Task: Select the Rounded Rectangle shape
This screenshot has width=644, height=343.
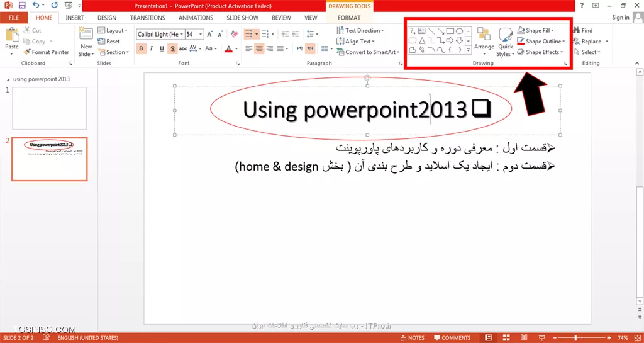Action: click(x=413, y=40)
